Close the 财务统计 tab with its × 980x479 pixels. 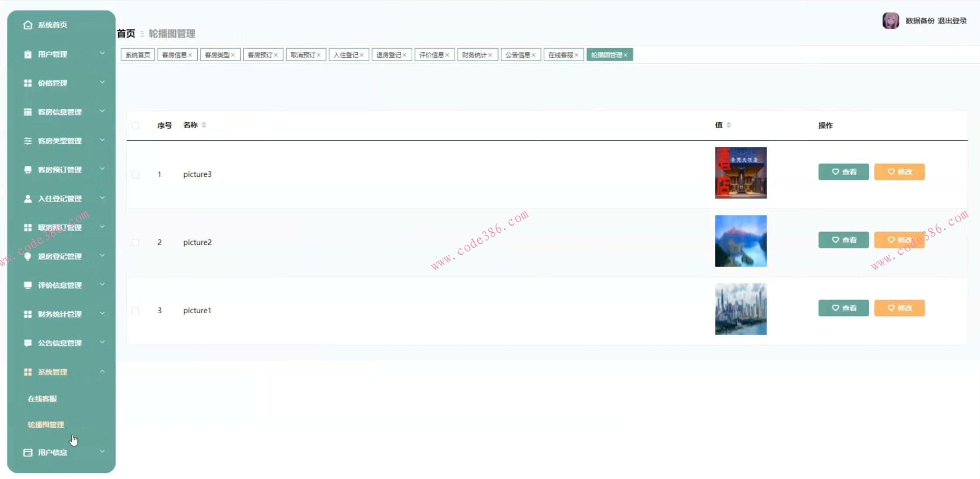(x=490, y=55)
